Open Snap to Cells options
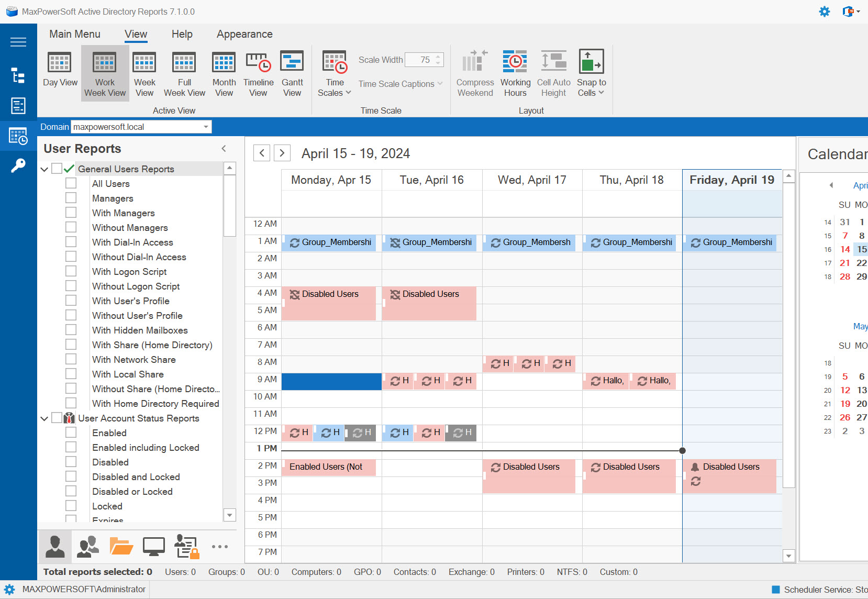The width and height of the screenshot is (868, 599). [x=592, y=73]
